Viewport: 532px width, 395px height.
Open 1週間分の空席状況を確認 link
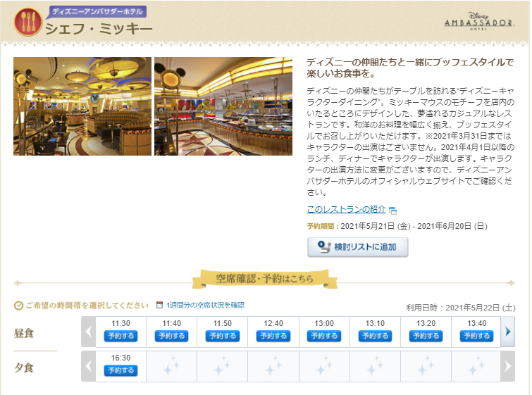tap(205, 305)
